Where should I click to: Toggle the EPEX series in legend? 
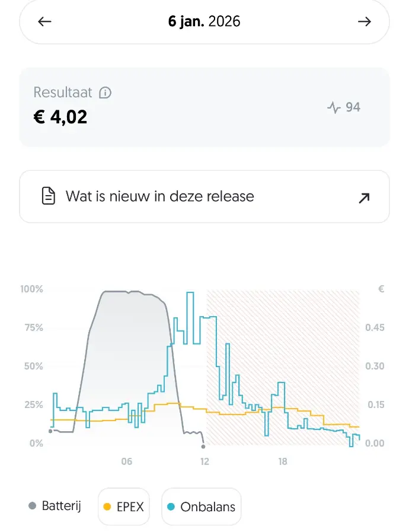click(x=124, y=506)
